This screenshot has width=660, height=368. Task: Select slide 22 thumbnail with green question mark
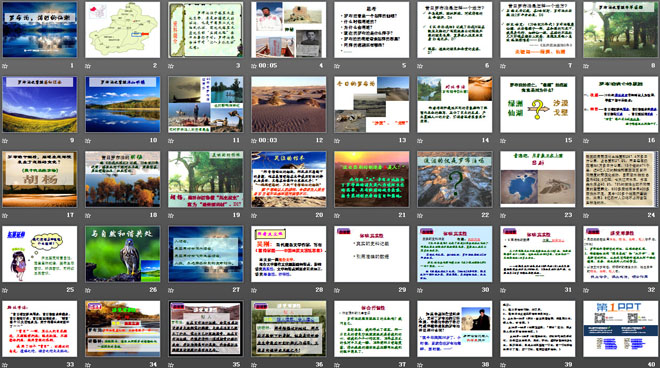455,179
